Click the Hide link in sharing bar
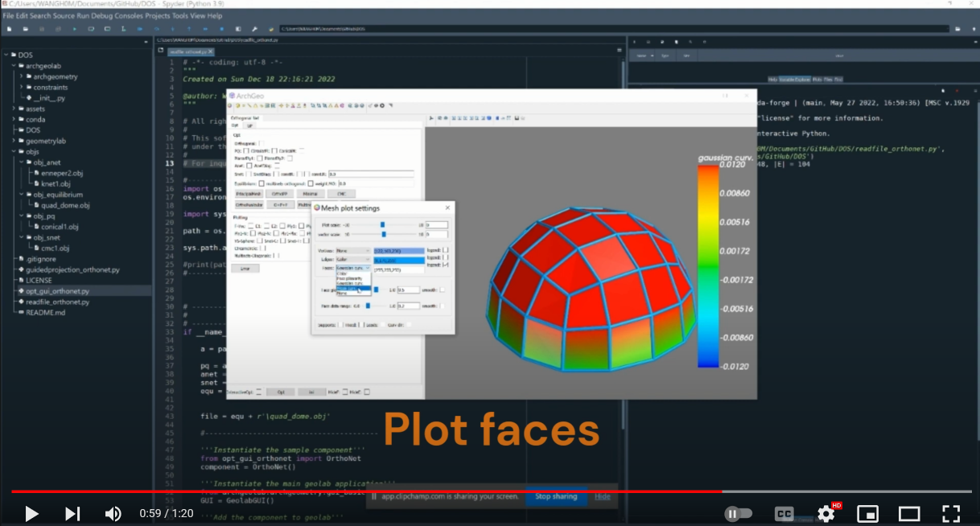980x526 pixels. [x=603, y=496]
